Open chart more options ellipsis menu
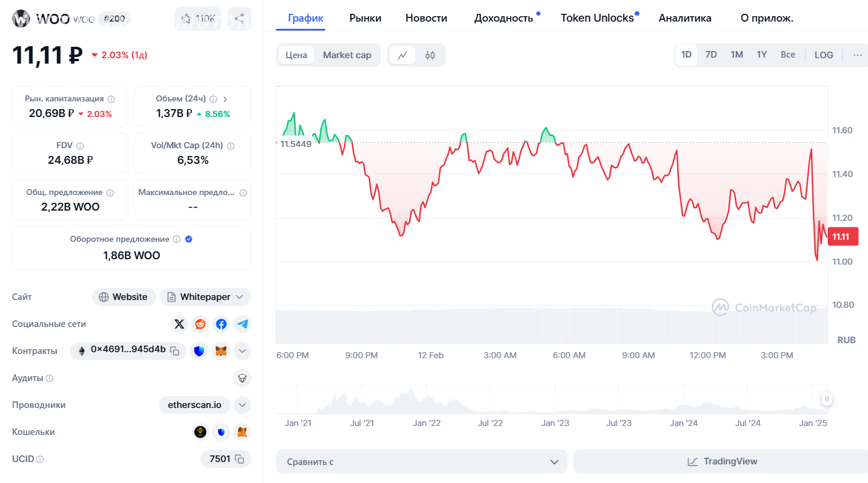868x483 pixels. tap(858, 55)
